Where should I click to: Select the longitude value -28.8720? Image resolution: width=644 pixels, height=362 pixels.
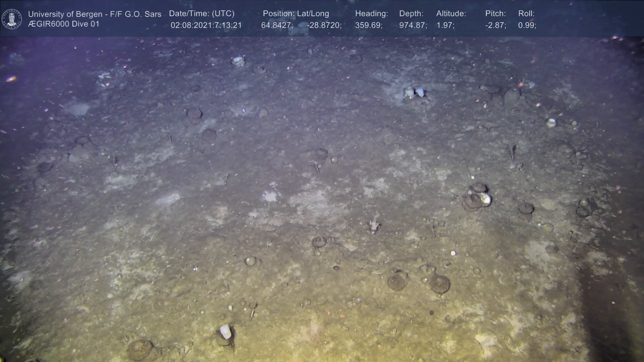tap(324, 25)
